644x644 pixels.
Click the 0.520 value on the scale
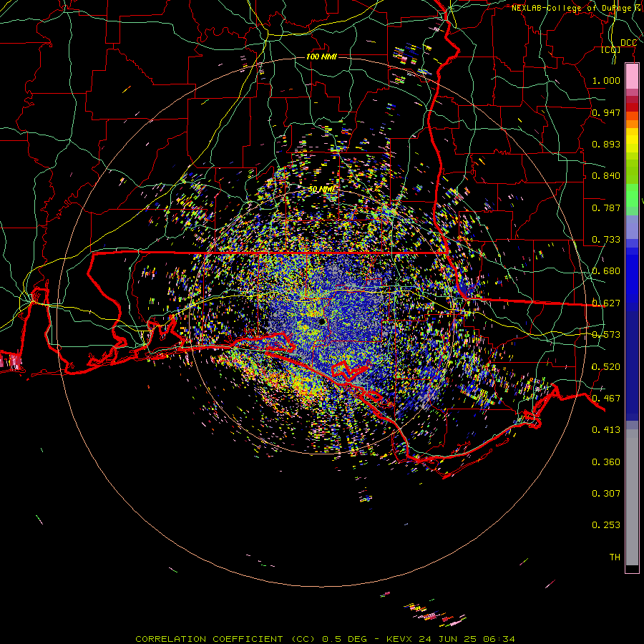coord(606,367)
